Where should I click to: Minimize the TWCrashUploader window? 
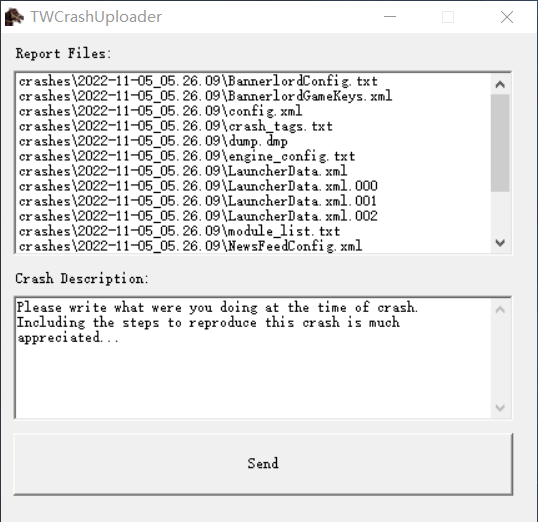click(390, 17)
